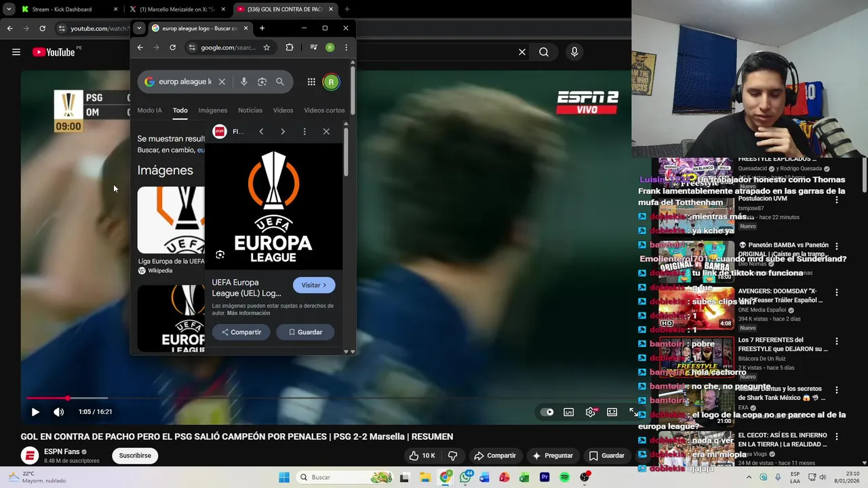Start Google voice search microphone
Image resolution: width=868 pixels, height=488 pixels.
[244, 82]
